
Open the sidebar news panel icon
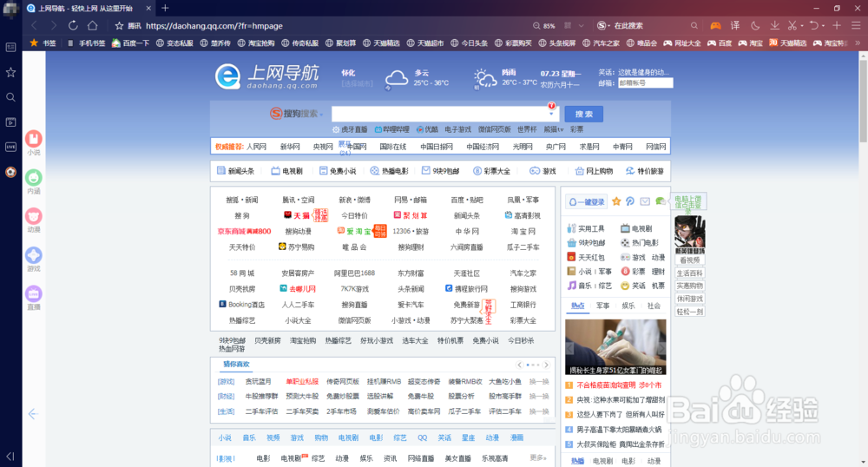point(10,48)
